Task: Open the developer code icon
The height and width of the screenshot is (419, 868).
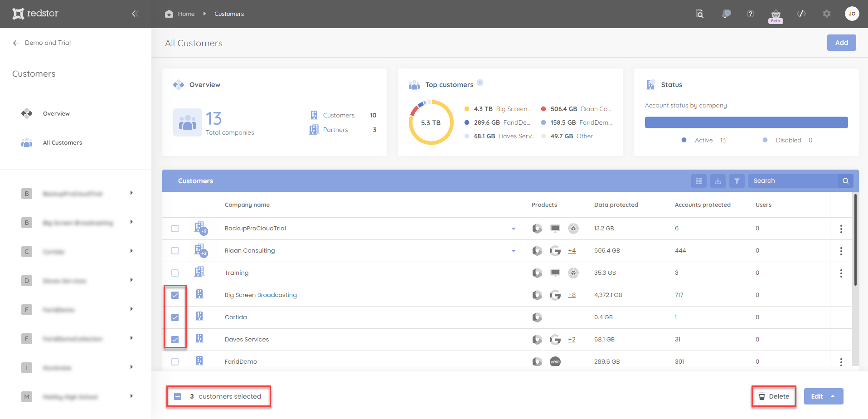Action: click(801, 14)
